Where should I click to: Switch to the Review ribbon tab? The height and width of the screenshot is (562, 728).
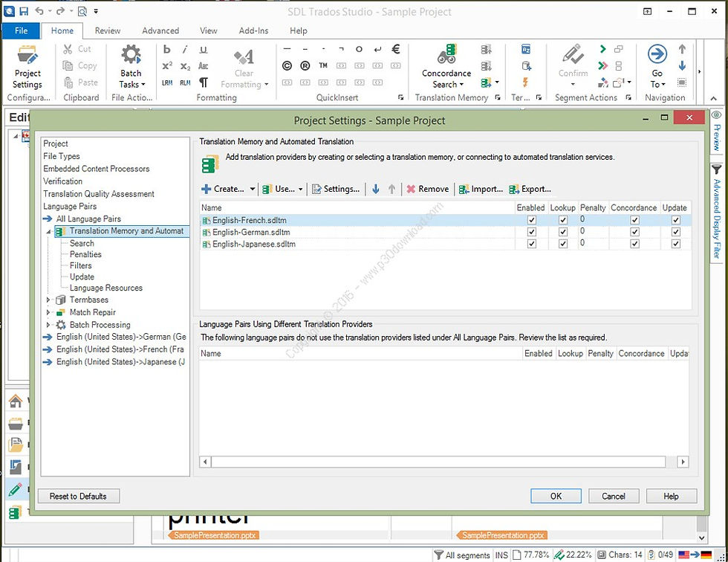coord(108,30)
